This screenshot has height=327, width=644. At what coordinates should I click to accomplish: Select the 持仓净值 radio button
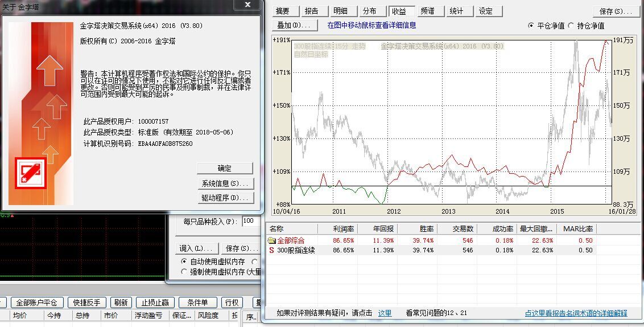(x=571, y=26)
